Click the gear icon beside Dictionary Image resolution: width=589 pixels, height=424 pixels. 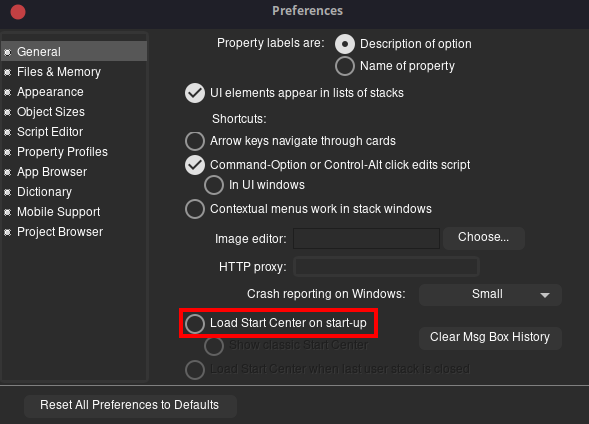pos(8,192)
